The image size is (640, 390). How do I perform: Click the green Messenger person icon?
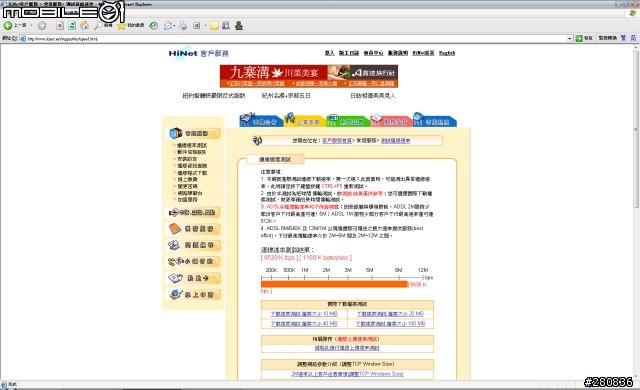pos(239,26)
